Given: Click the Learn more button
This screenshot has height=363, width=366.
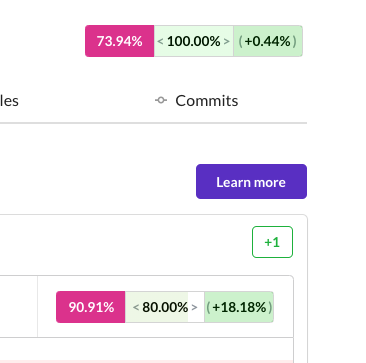Looking at the screenshot, I should pos(251,182).
